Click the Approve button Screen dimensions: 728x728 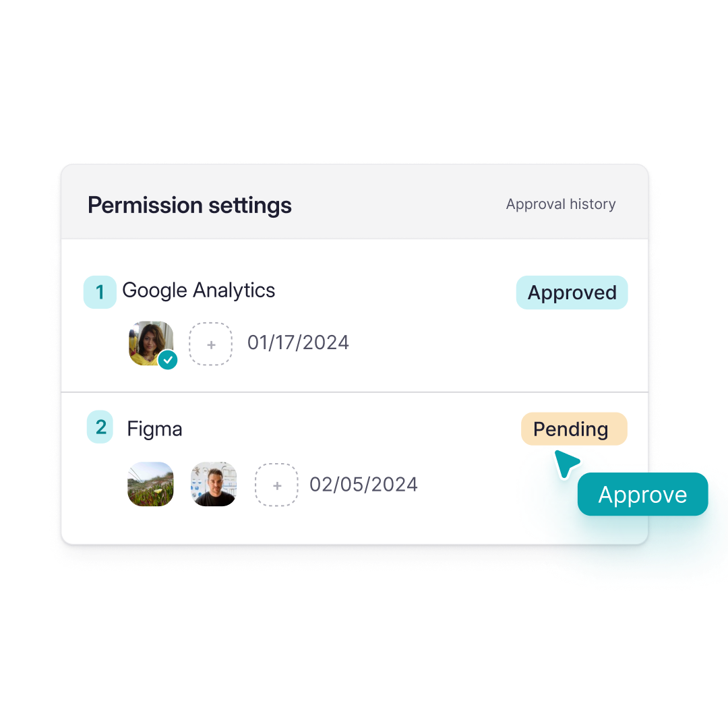coord(642,495)
